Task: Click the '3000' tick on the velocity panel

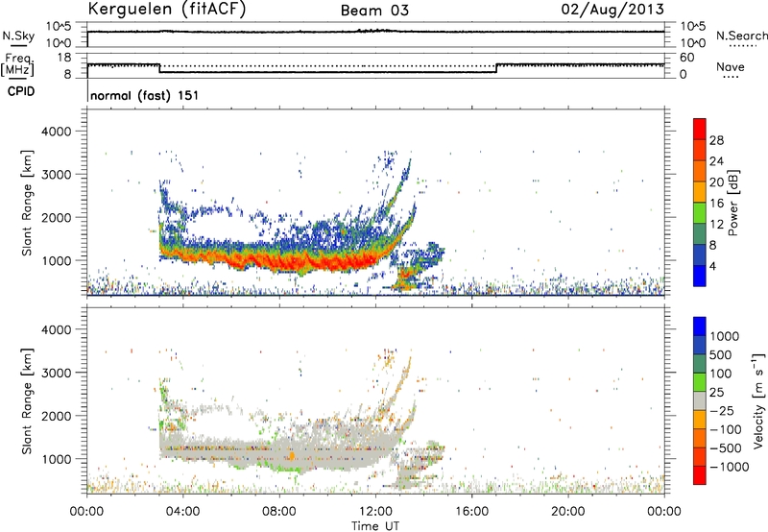Action: (x=56, y=373)
